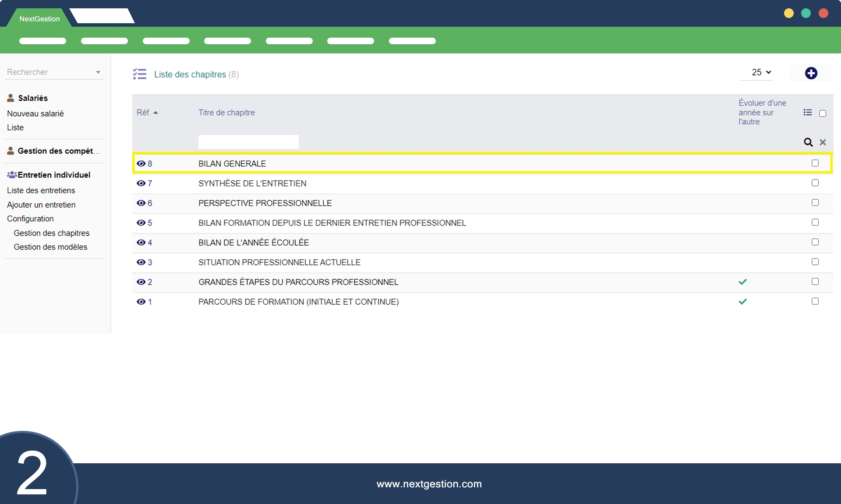Viewport: 841px width, 504px height.
Task: Click the search magnifier icon in filter row
Action: [x=808, y=142]
